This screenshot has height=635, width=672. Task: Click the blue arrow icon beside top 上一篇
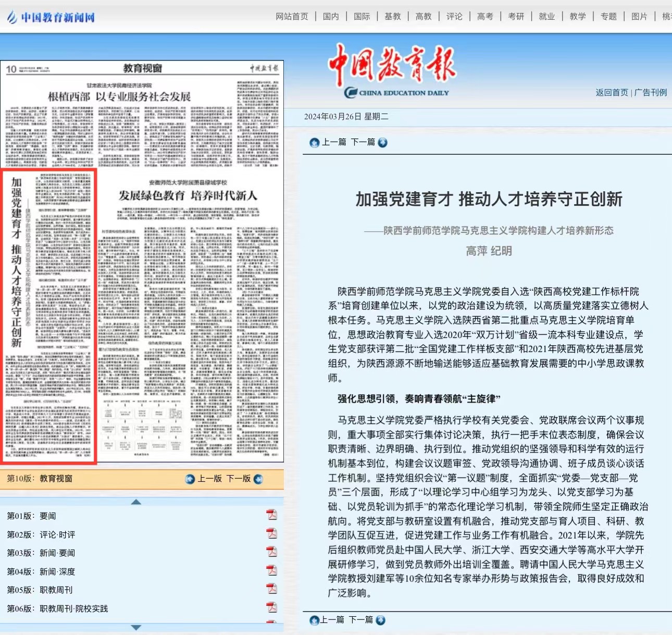pyautogui.click(x=314, y=143)
